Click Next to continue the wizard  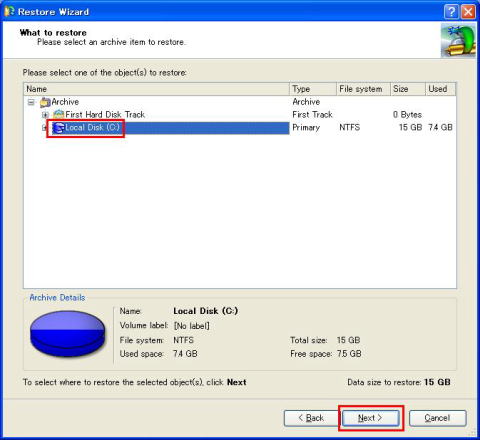point(371,418)
